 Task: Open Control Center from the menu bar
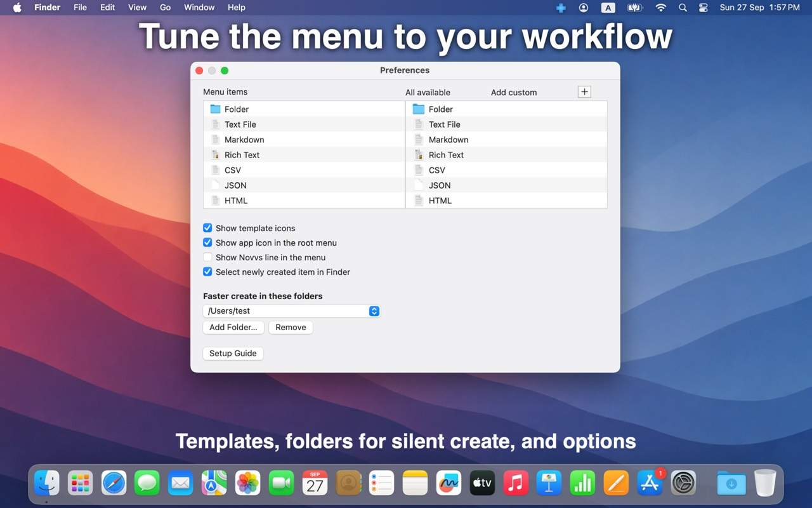pos(703,8)
